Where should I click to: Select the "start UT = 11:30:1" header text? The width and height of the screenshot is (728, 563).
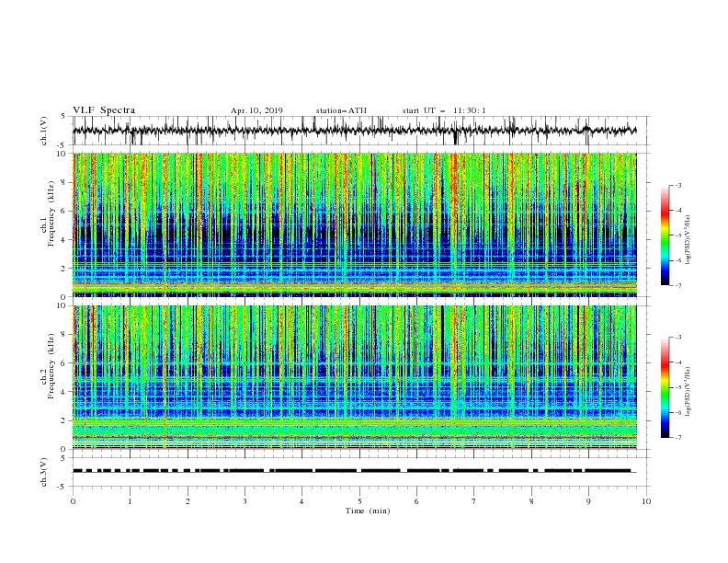444,110
